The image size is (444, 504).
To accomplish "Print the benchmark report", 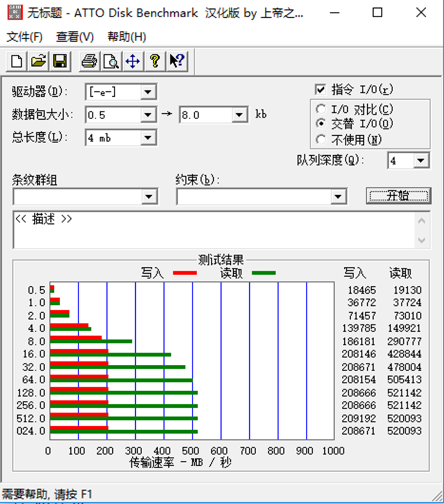I will tap(88, 62).
